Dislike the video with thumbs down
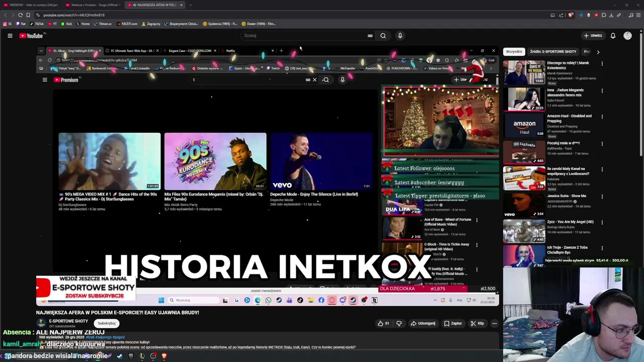Screen dimensions: 644x362 399,323
